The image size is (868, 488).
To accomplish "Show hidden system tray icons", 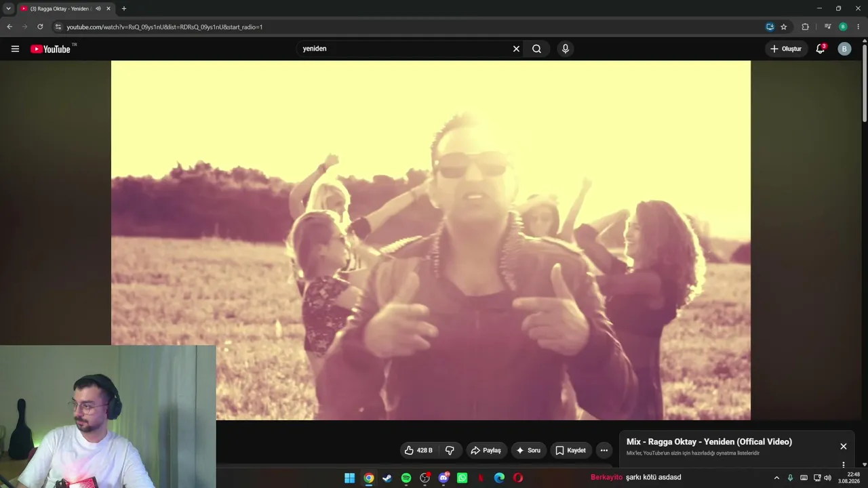I will [x=776, y=478].
